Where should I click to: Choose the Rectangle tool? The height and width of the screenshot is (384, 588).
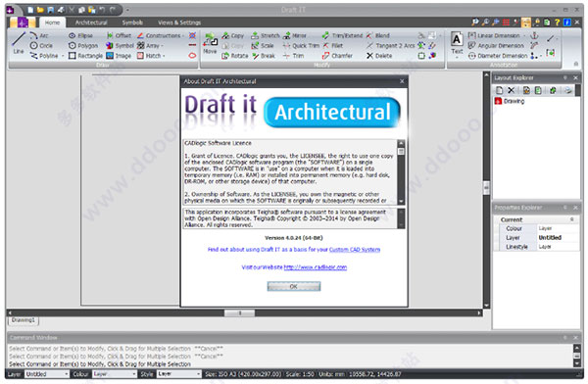point(85,56)
